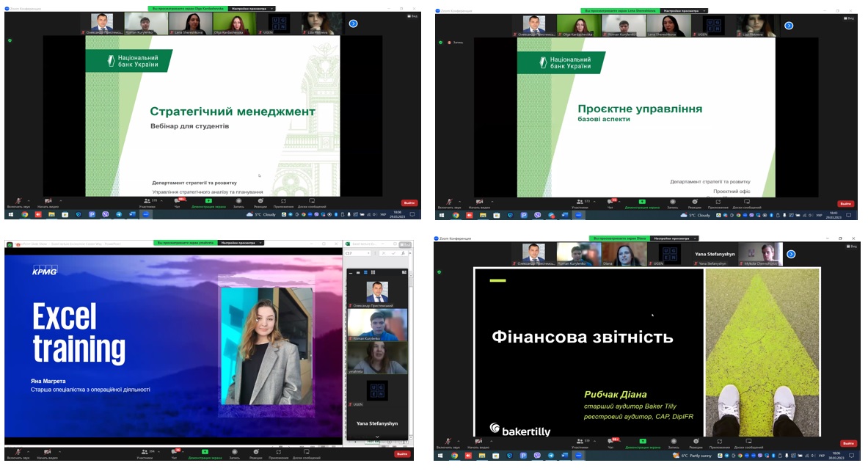
Task: Show next participants in Проєктне управління thumbnail strip
Action: click(789, 26)
